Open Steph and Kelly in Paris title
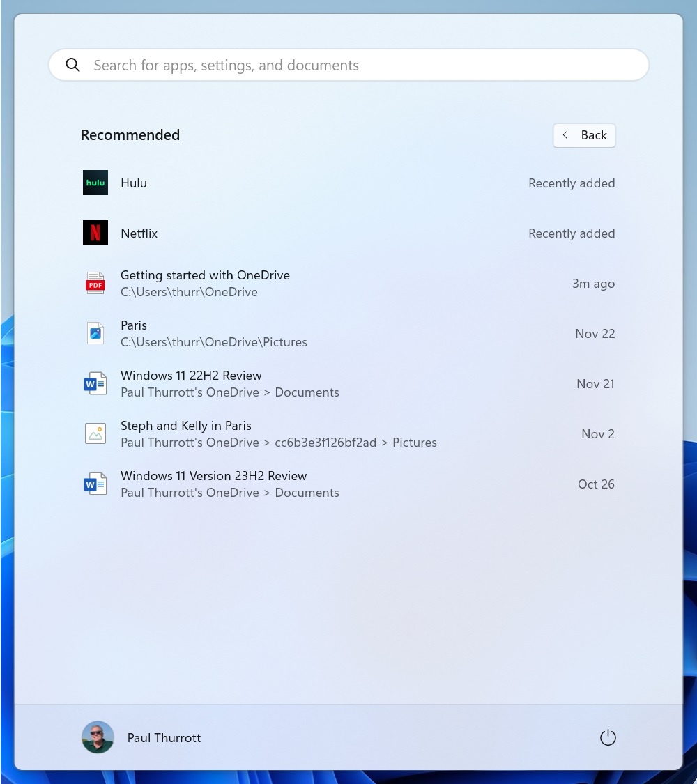 186,426
